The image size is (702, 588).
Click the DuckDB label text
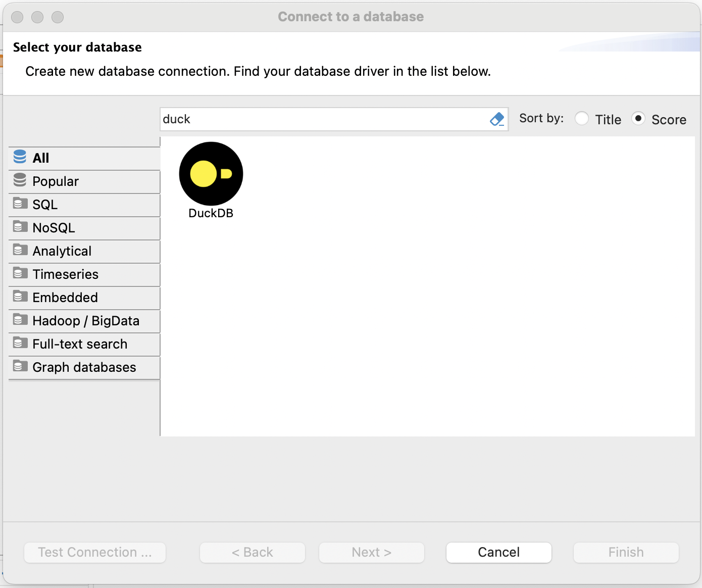211,213
